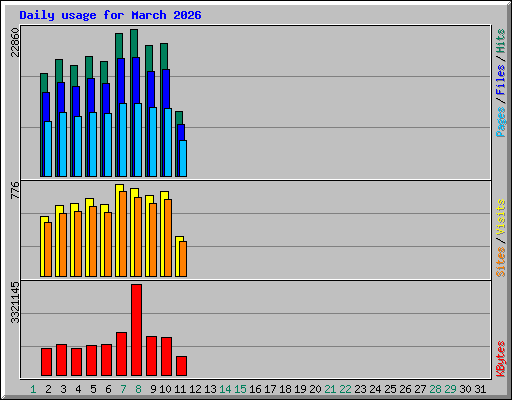Click the orange sites bar for day 11

[x=183, y=259]
